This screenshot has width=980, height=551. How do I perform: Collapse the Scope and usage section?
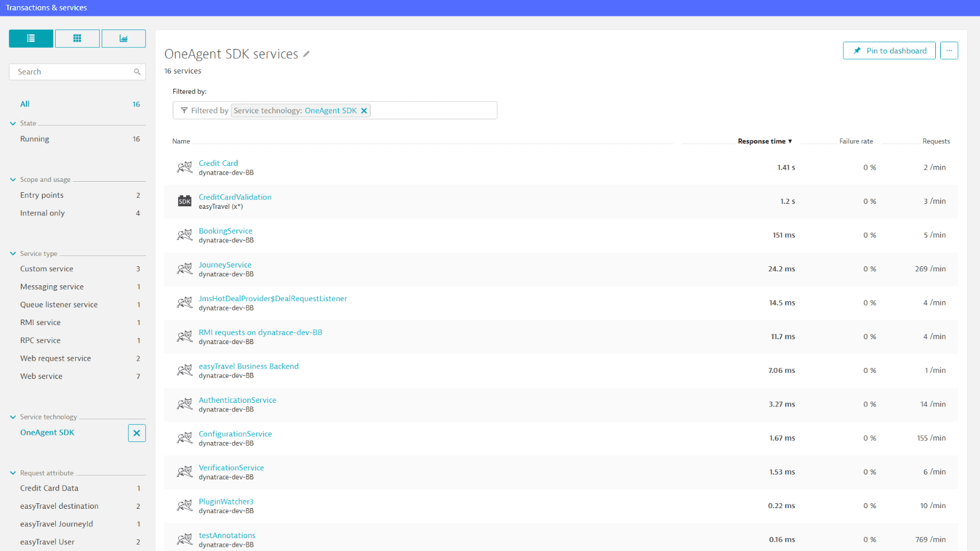(13, 180)
